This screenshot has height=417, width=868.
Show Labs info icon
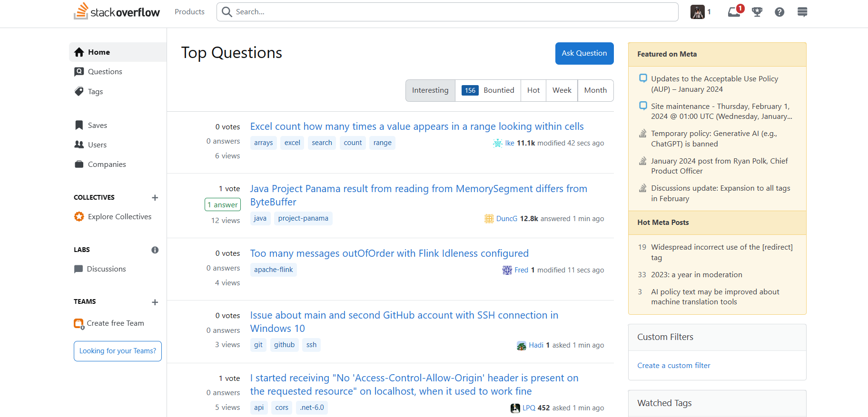[155, 250]
